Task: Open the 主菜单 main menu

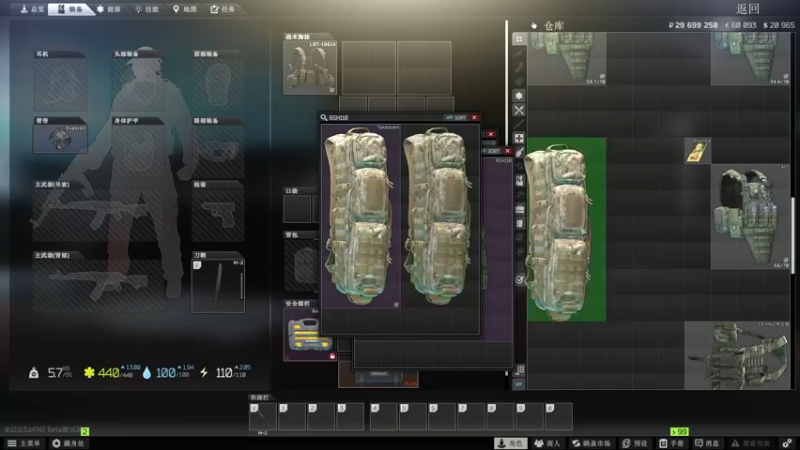Action: tap(24, 443)
